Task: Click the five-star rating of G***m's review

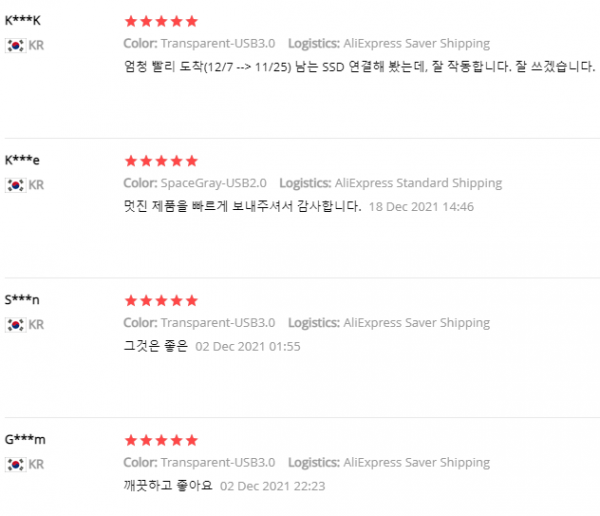Action: coord(161,440)
